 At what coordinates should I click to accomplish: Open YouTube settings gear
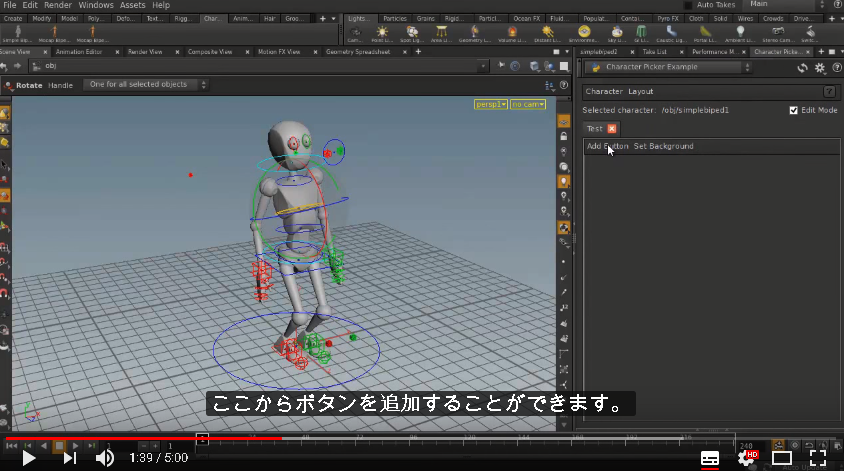746,458
